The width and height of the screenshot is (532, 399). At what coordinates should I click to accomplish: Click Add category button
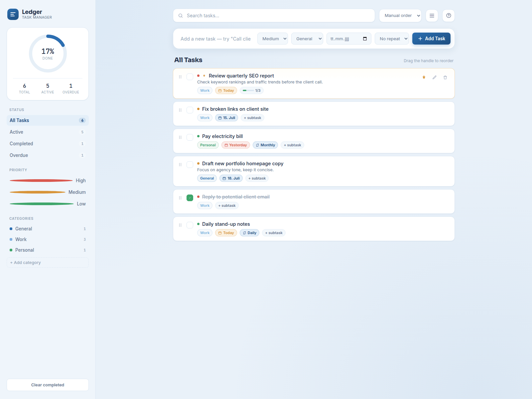pyautogui.click(x=48, y=263)
